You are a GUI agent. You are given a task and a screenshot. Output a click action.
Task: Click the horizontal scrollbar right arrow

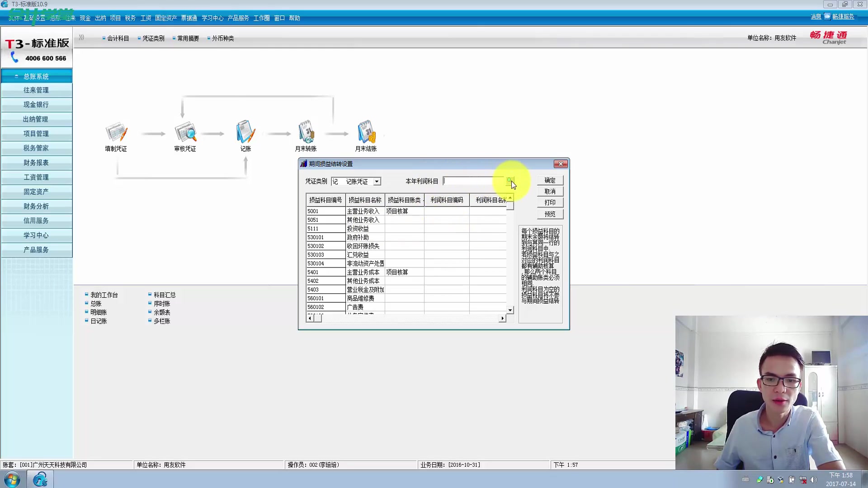tap(502, 318)
